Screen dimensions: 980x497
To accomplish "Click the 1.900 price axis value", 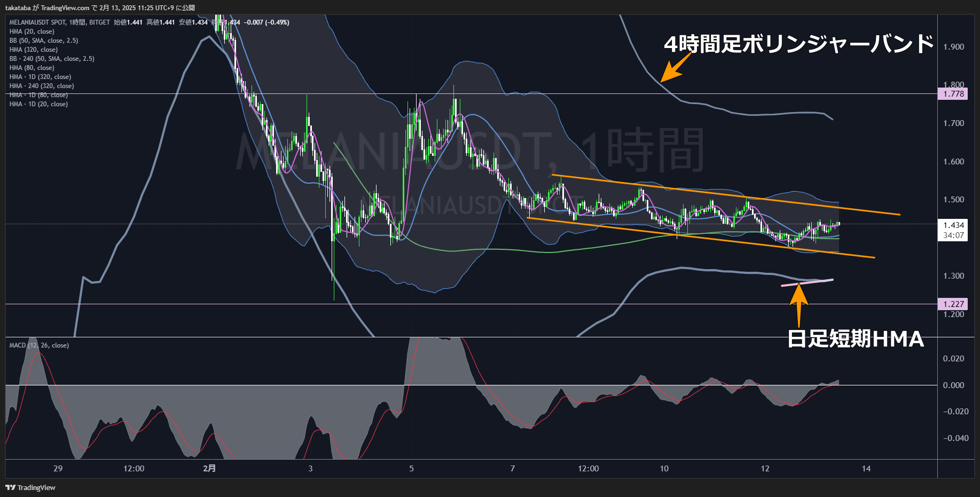I will pos(953,47).
